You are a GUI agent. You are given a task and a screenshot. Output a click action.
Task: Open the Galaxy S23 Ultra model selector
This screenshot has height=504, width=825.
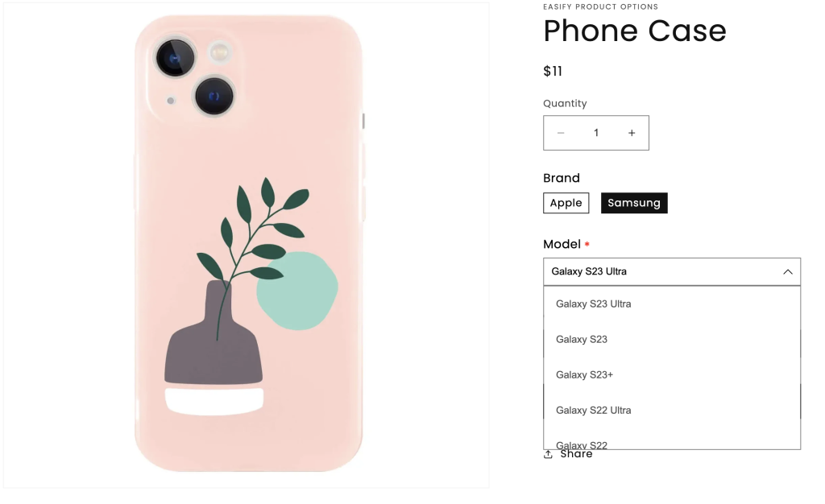click(x=672, y=271)
